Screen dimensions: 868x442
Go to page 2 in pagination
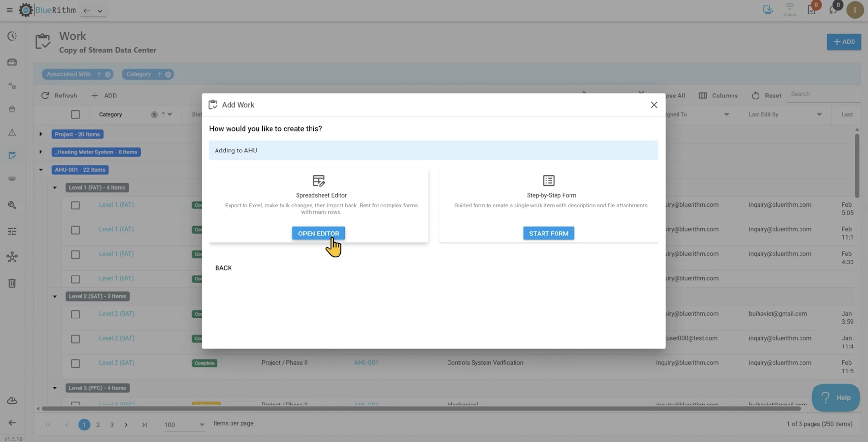98,425
